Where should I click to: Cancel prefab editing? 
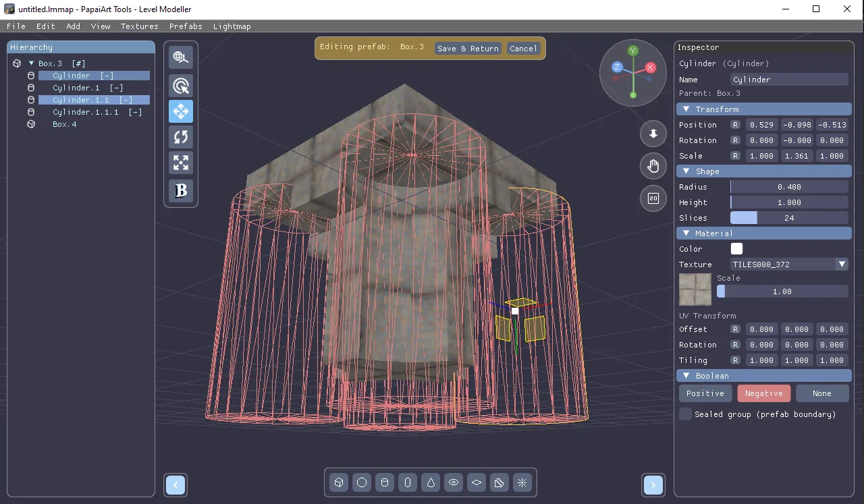tap(524, 49)
